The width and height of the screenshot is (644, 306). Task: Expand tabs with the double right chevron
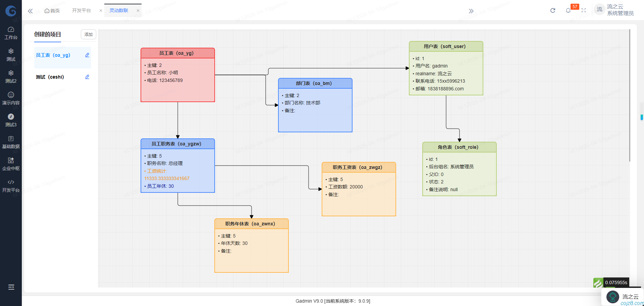coord(471,11)
